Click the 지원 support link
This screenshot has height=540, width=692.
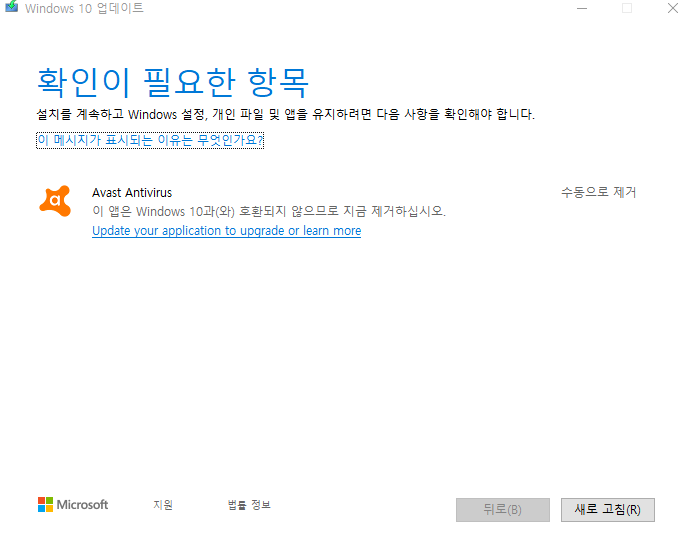[163, 505]
